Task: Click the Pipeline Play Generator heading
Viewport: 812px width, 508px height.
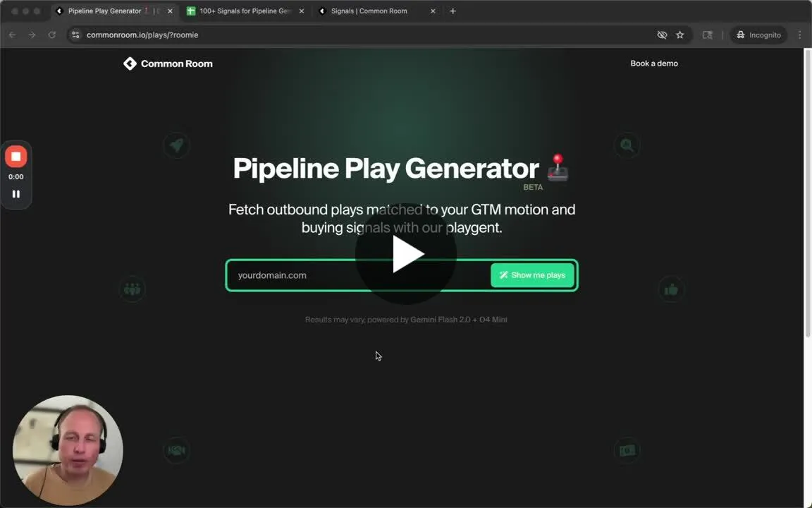Action: [x=386, y=169]
